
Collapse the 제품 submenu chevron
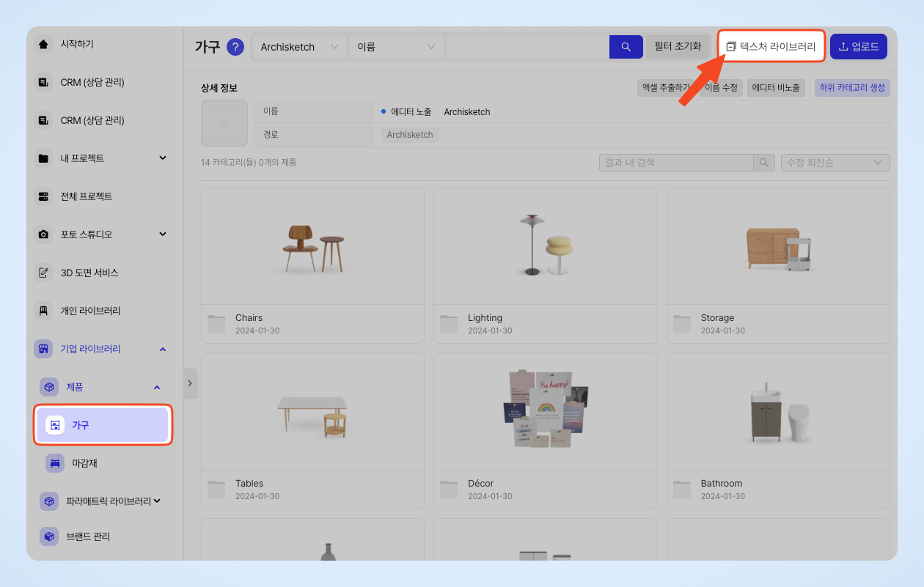[x=157, y=387]
